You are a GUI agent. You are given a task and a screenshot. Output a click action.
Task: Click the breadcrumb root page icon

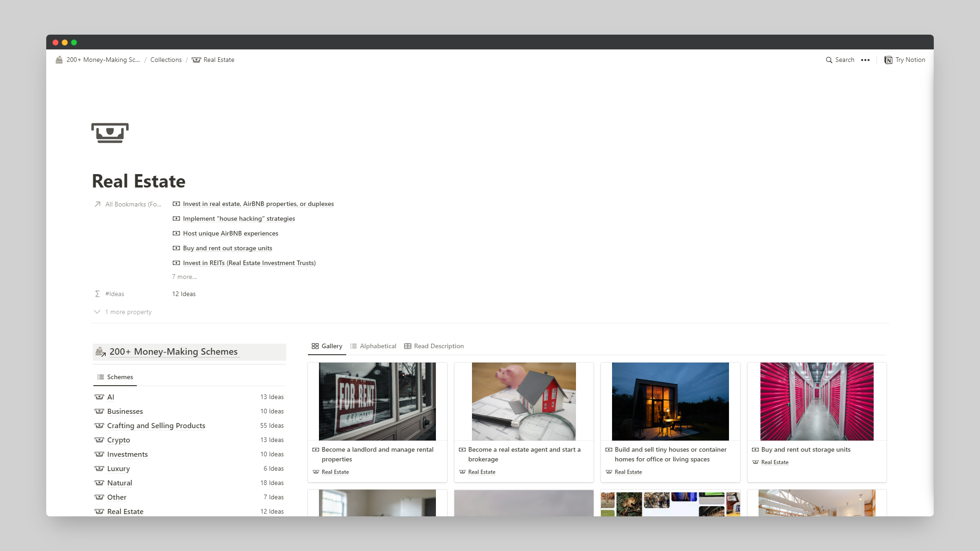point(59,60)
